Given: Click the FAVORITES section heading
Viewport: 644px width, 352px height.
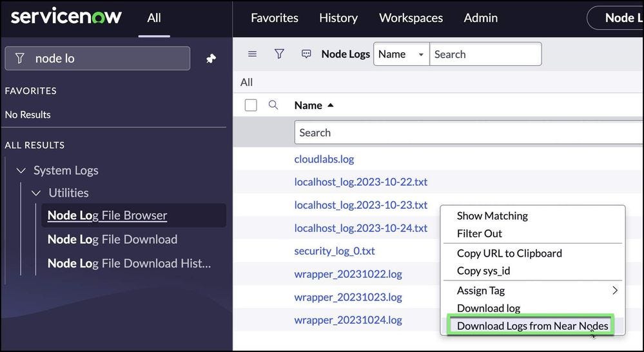Looking at the screenshot, I should [x=31, y=91].
